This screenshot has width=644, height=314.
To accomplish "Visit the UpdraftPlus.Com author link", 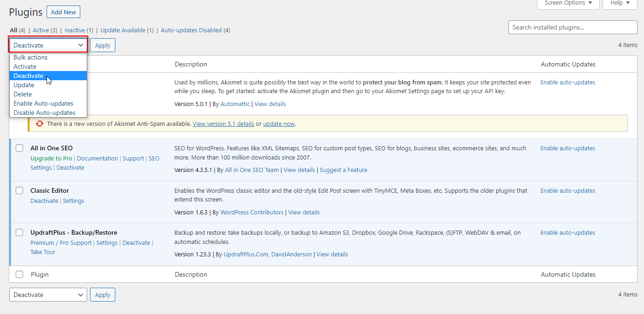I will point(245,255).
